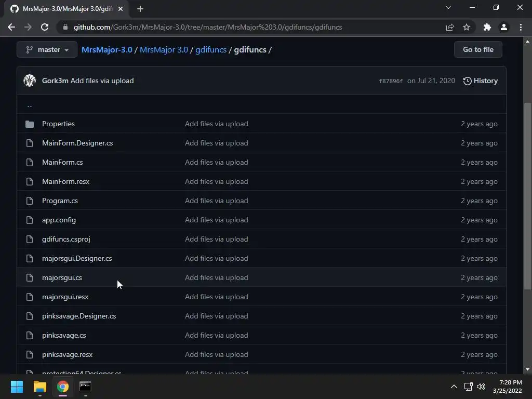Open the pinksavage.resx file
The image size is (532, 399).
click(x=67, y=354)
